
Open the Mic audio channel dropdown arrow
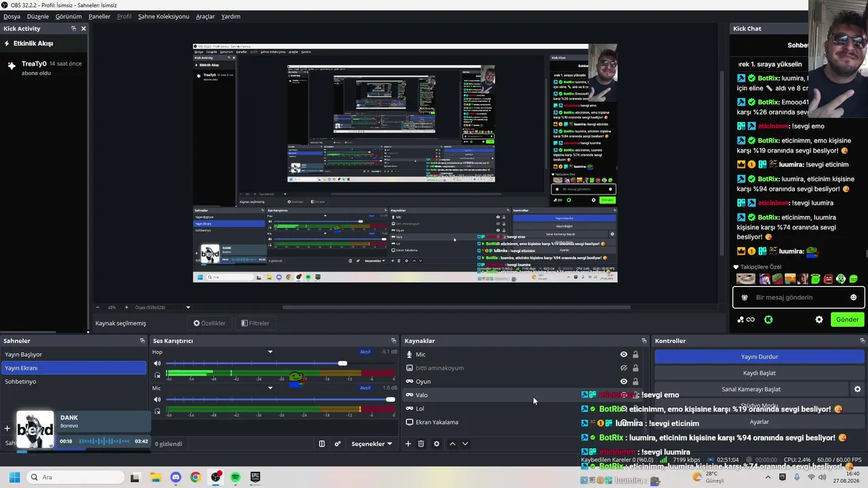pos(270,388)
